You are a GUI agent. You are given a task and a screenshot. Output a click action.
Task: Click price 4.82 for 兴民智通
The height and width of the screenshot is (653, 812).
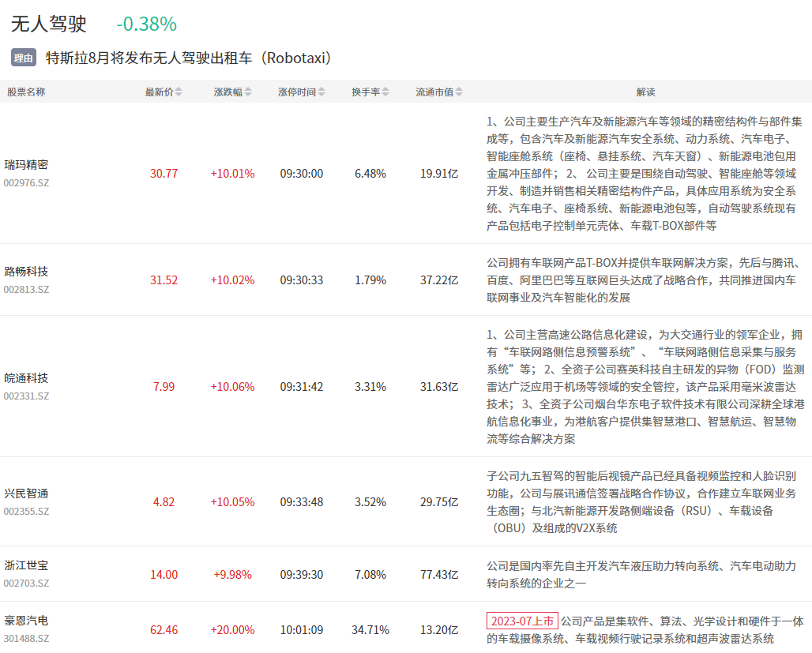164,502
